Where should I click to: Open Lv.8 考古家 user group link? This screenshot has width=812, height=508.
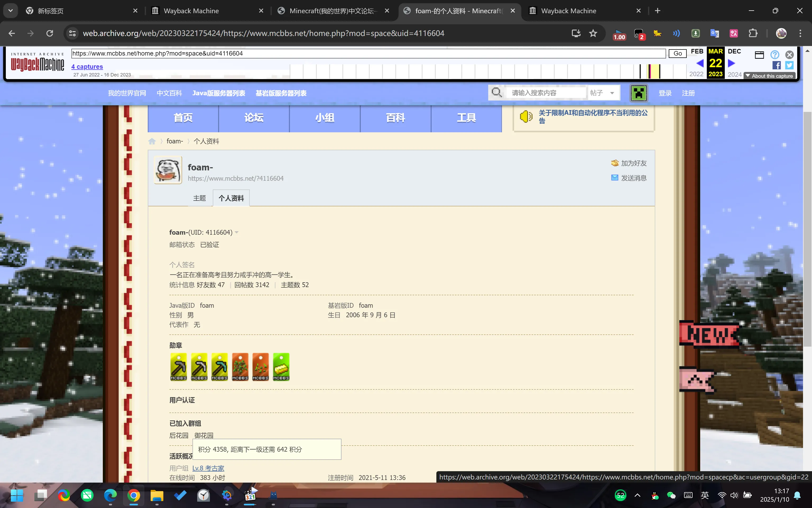coord(208,468)
